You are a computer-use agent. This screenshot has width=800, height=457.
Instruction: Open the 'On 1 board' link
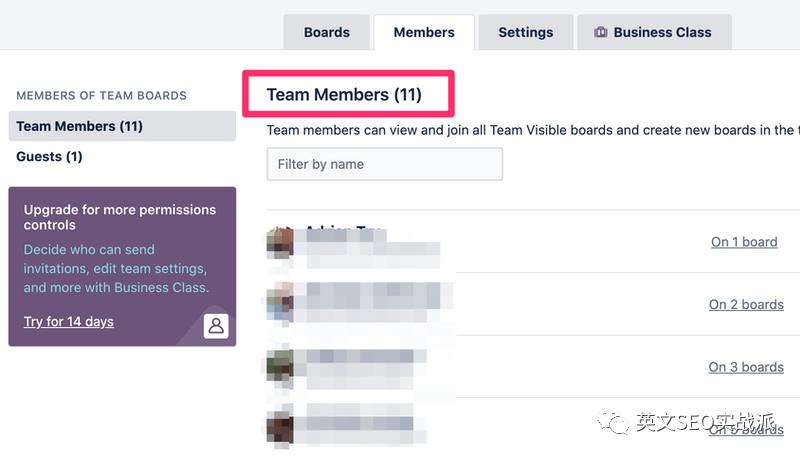(x=744, y=242)
